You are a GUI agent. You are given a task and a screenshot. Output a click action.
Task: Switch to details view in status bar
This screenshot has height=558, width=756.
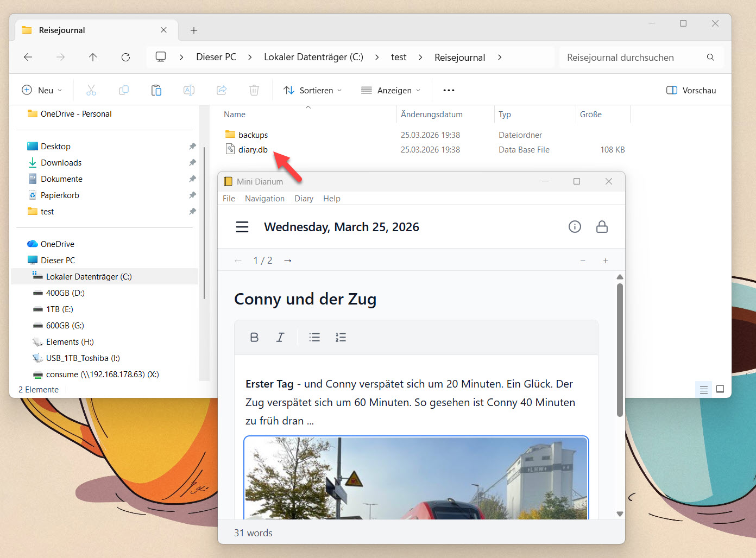[x=704, y=389]
